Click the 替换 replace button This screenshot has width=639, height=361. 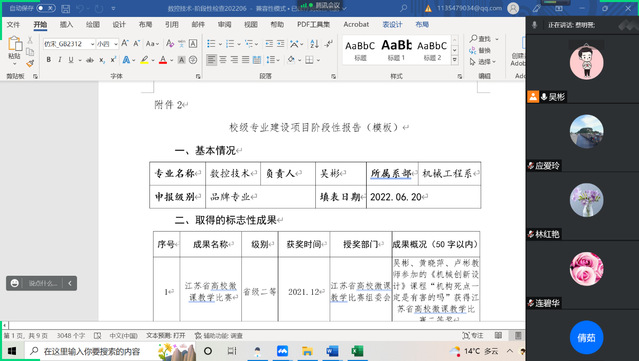pyautogui.click(x=480, y=50)
